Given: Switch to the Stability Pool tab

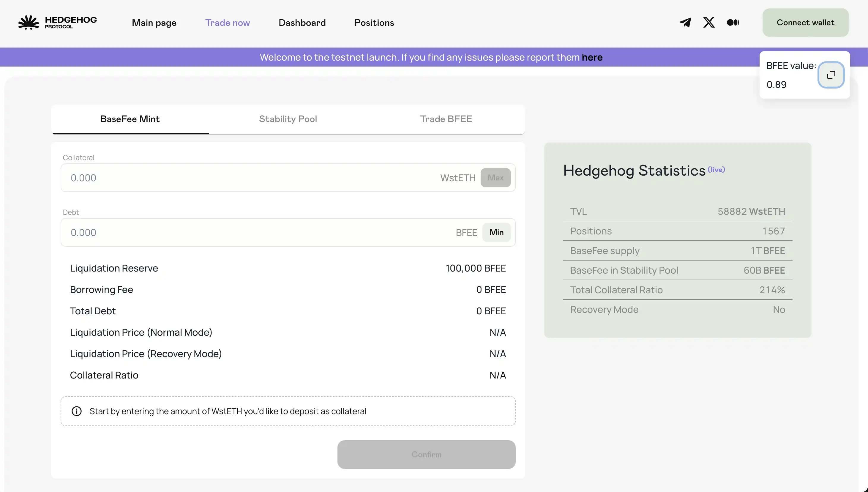Looking at the screenshot, I should tap(288, 119).
